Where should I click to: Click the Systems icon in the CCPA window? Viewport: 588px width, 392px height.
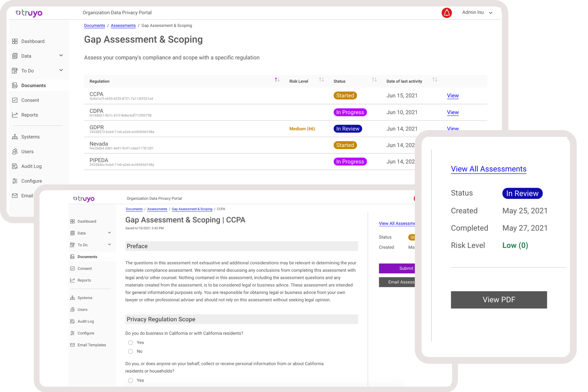click(x=73, y=298)
